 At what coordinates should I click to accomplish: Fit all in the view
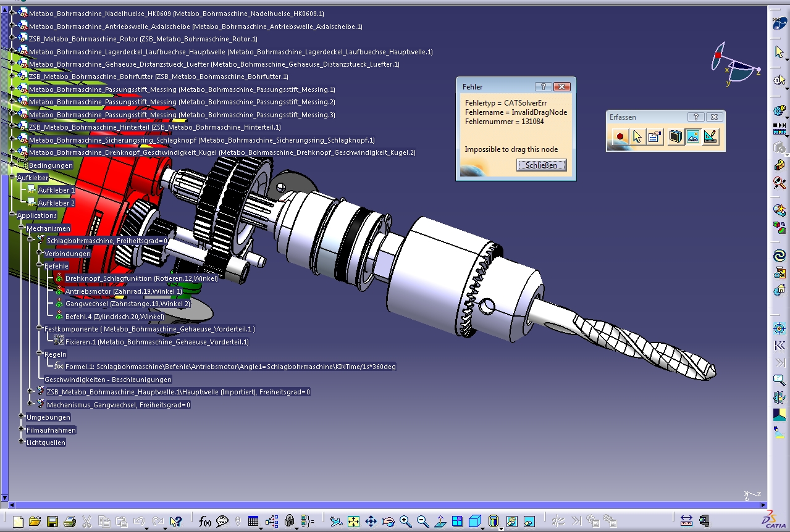pyautogui.click(x=353, y=522)
